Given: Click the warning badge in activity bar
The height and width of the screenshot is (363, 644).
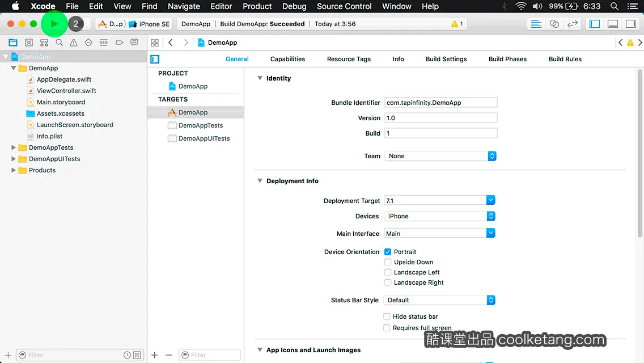Looking at the screenshot, I should point(457,24).
